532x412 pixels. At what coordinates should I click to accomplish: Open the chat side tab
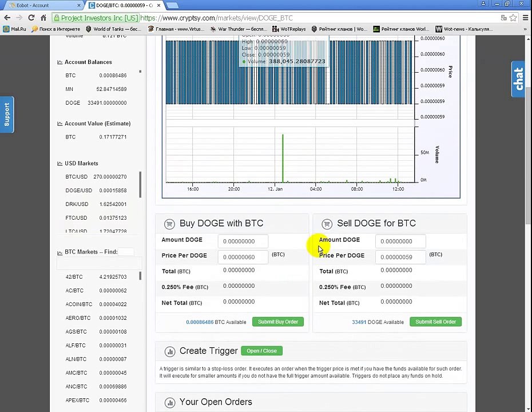(x=518, y=79)
